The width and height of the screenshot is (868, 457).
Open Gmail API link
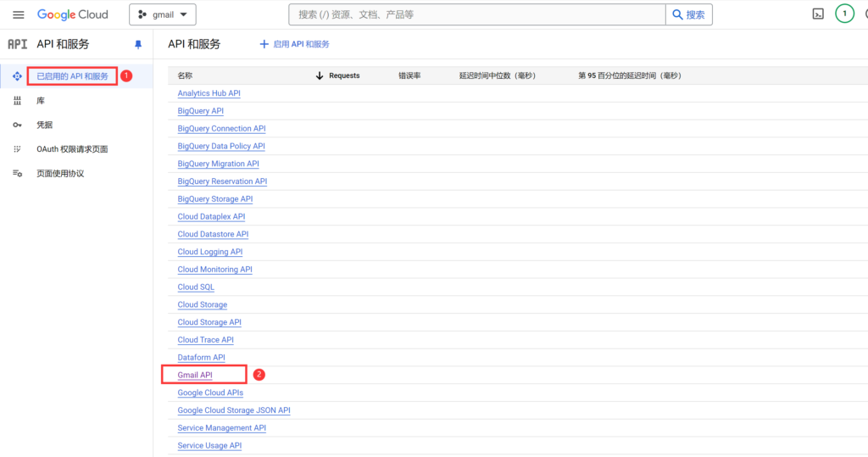195,376
